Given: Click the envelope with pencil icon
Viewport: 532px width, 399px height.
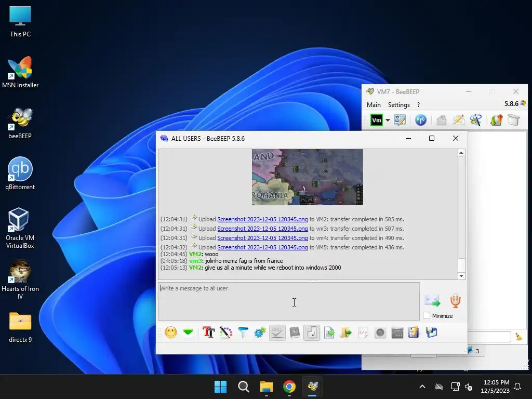Looking at the screenshot, I should (458, 120).
